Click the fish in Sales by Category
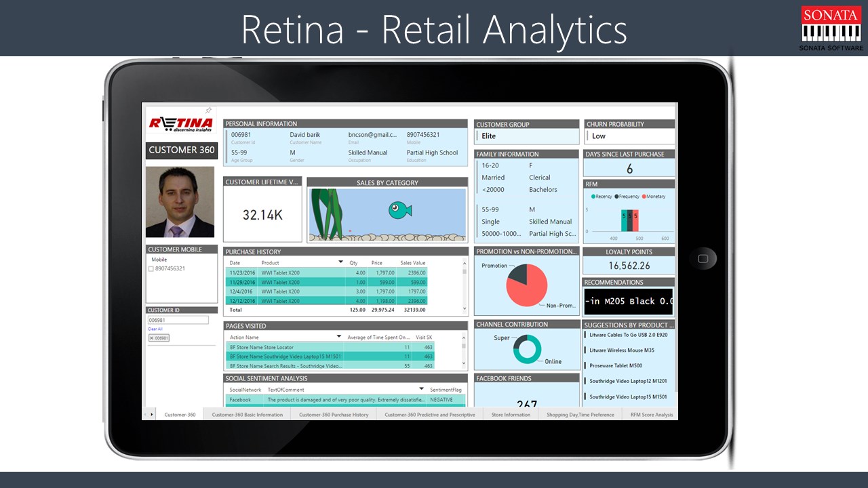Viewport: 868px width, 488px height. tap(400, 210)
